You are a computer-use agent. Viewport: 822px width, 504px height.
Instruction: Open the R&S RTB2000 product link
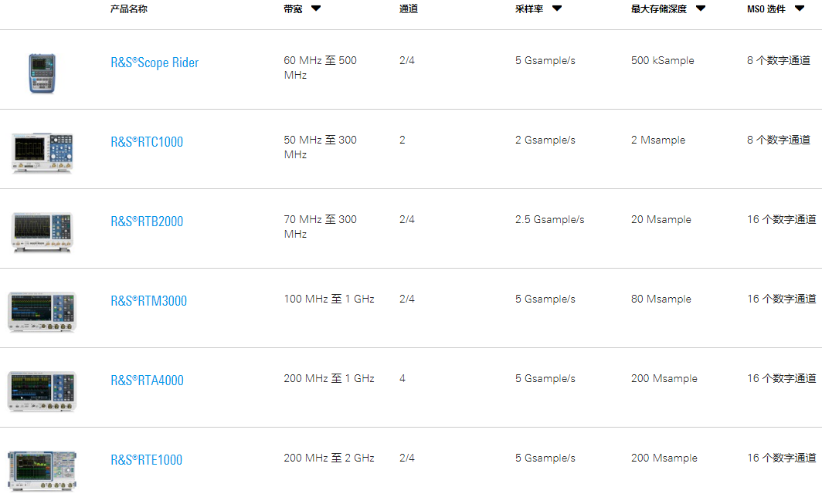click(x=147, y=222)
